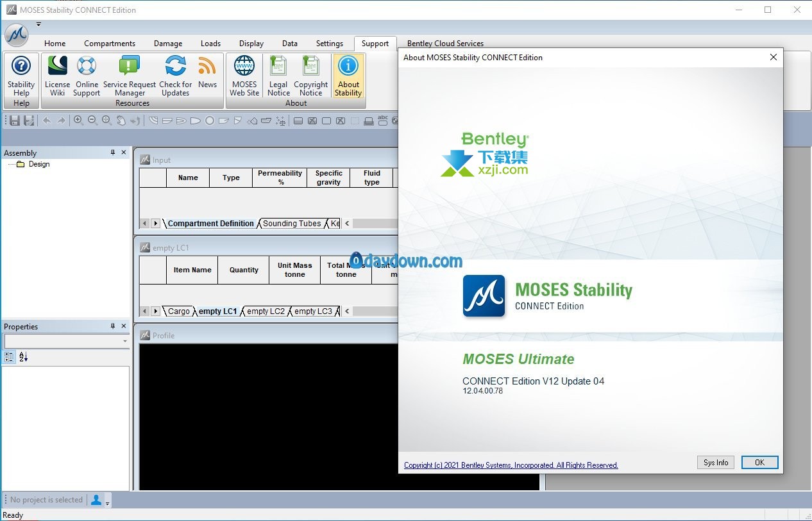Click the Permeability % column header
This screenshot has height=521, width=812.
tap(280, 178)
